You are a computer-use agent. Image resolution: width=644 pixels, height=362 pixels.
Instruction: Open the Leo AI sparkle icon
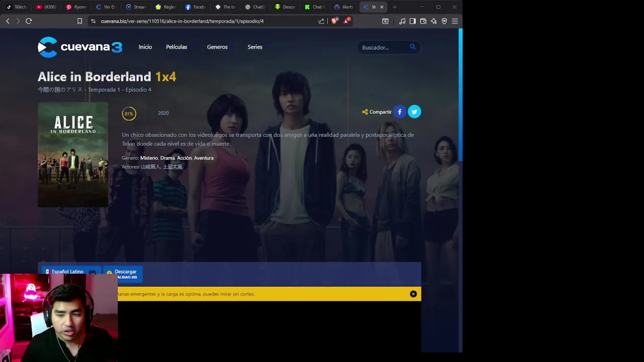[x=434, y=21]
